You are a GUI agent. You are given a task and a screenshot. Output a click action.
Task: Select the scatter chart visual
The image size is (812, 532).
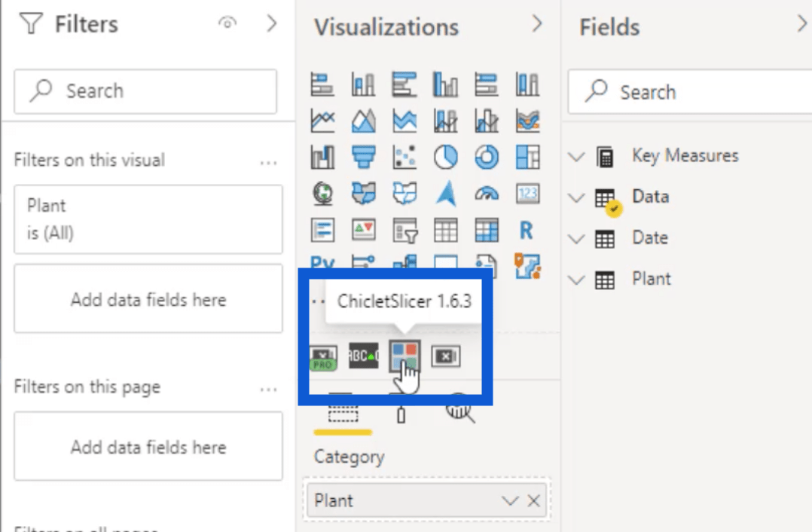click(x=404, y=157)
